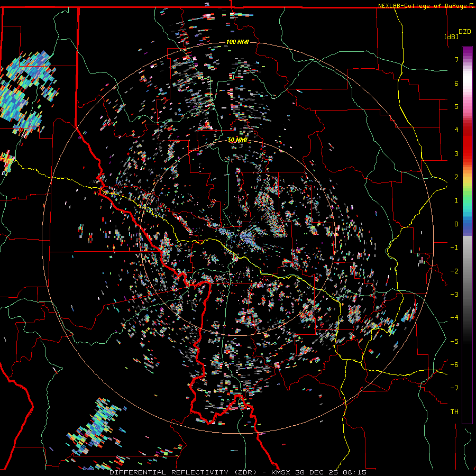Click the '100 NMI' range ring label
476x476 pixels.
(237, 42)
